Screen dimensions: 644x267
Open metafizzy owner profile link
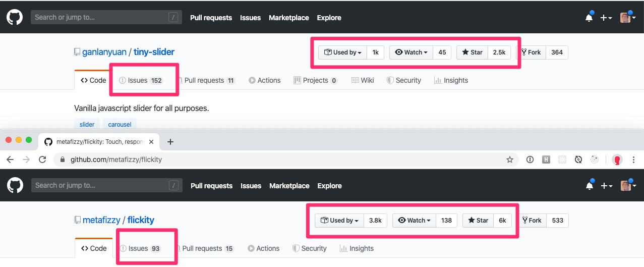(x=101, y=220)
